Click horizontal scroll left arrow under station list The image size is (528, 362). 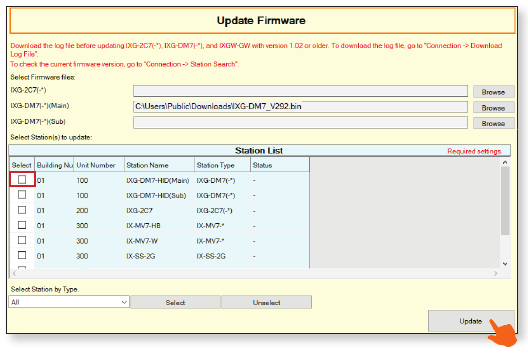(14, 273)
